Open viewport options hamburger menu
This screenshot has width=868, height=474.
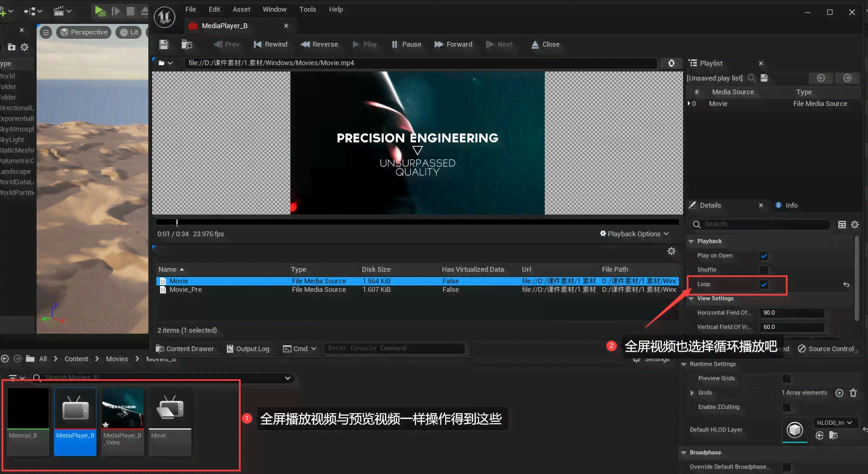pyautogui.click(x=46, y=32)
